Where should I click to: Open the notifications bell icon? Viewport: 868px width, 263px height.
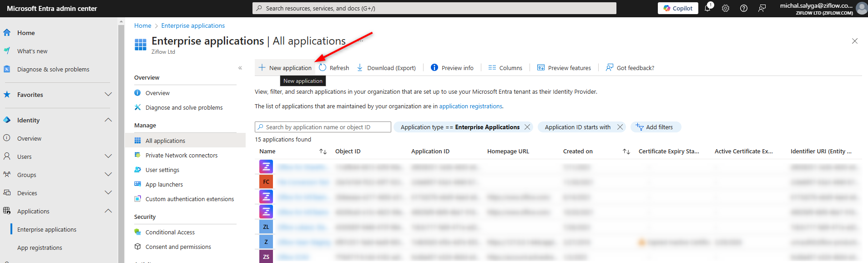pyautogui.click(x=707, y=8)
